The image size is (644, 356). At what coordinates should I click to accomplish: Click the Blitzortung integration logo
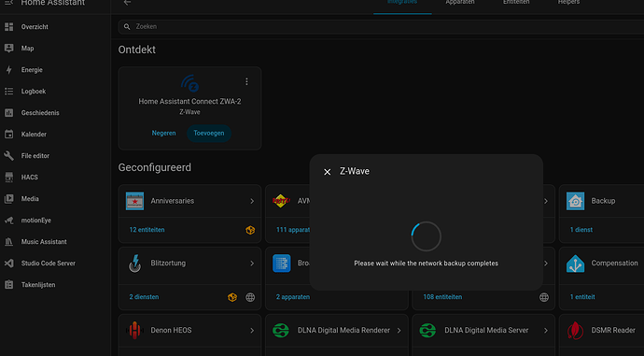coord(134,263)
